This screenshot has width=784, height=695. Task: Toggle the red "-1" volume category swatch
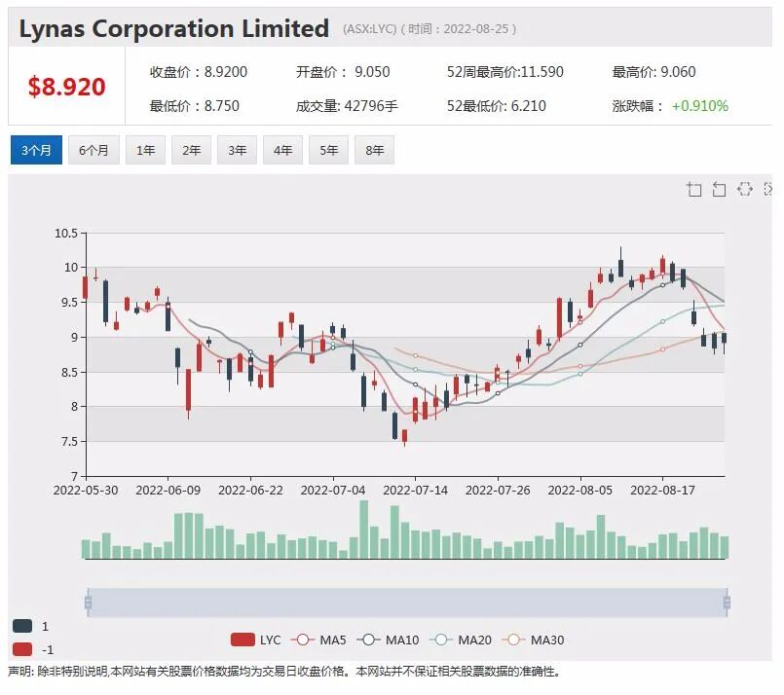(22, 649)
